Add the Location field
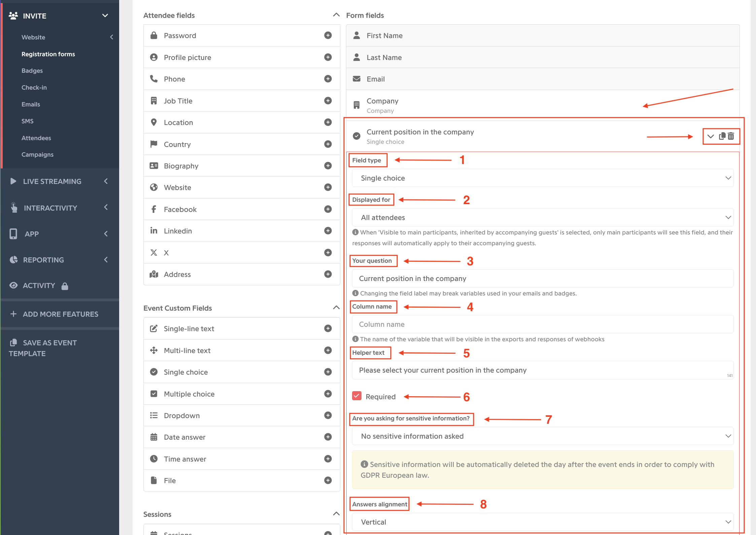This screenshot has height=535, width=756. pyautogui.click(x=328, y=122)
